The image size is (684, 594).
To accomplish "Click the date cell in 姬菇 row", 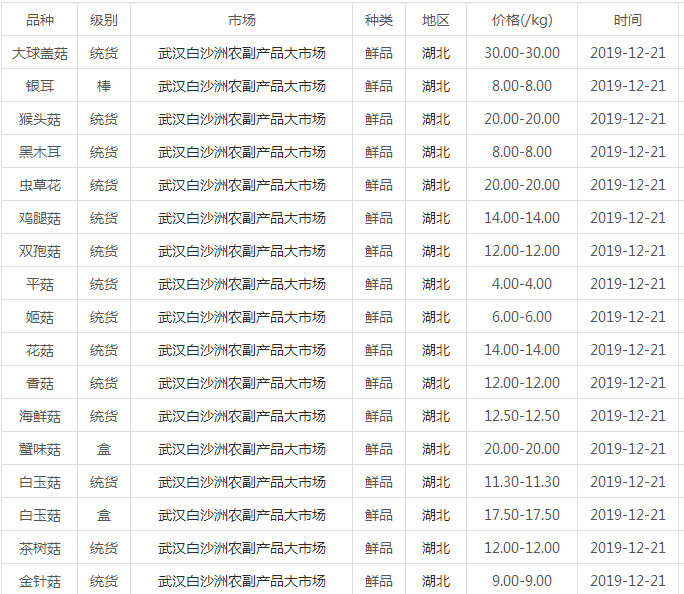I will pos(628,317).
